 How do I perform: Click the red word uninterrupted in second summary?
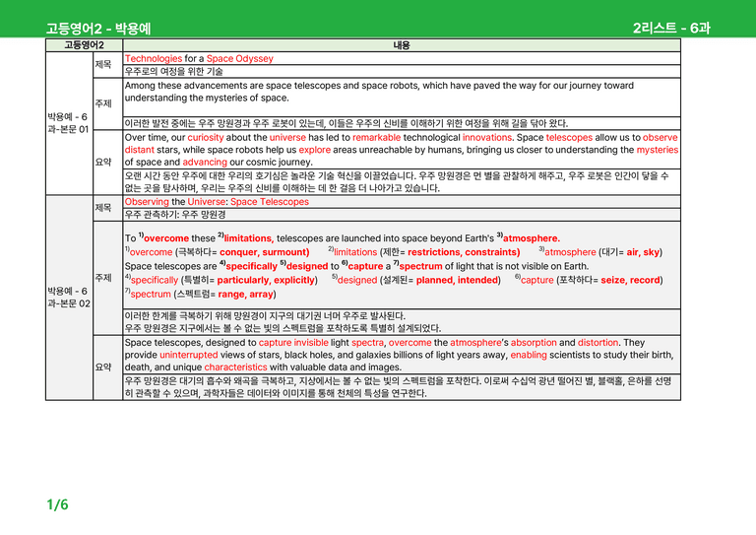[189, 355]
